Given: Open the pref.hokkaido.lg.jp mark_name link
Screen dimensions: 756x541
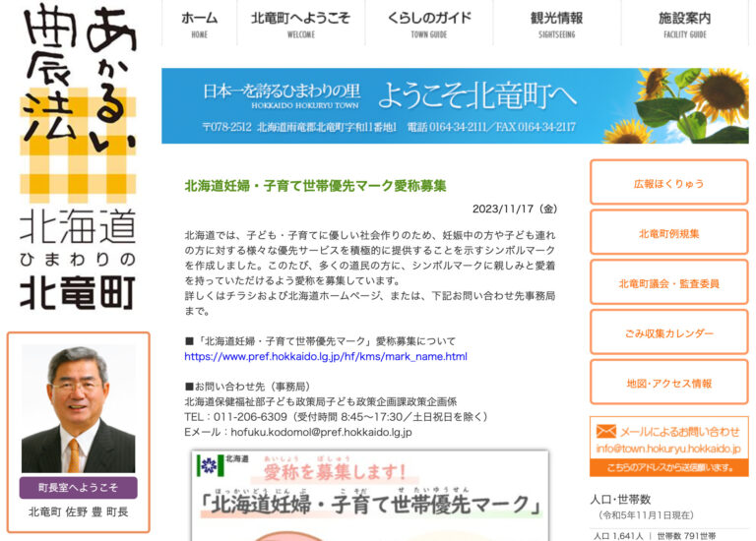Looking at the screenshot, I should [325, 356].
